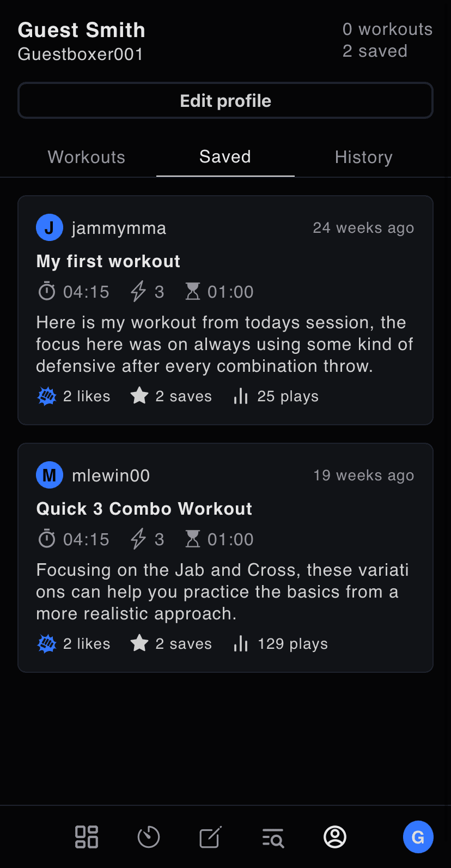Open mlewin00's user profile link
451x868 pixels.
tap(111, 475)
